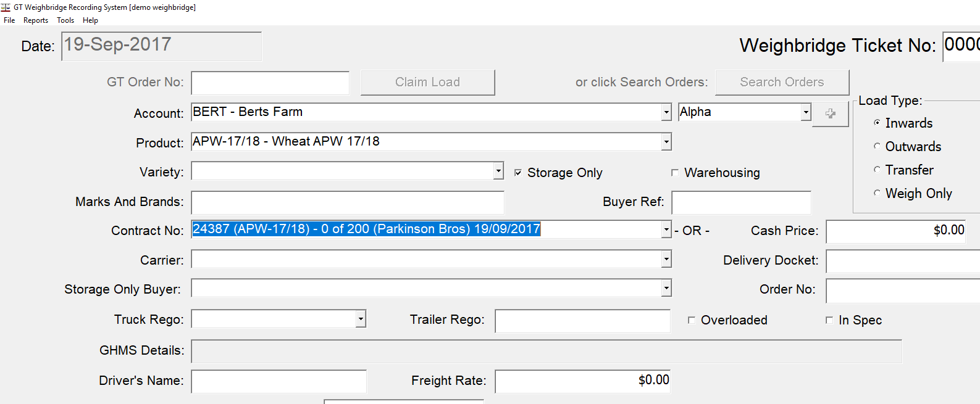Image resolution: width=980 pixels, height=404 pixels.
Task: Expand the Truck Rego dropdown
Action: (x=361, y=319)
